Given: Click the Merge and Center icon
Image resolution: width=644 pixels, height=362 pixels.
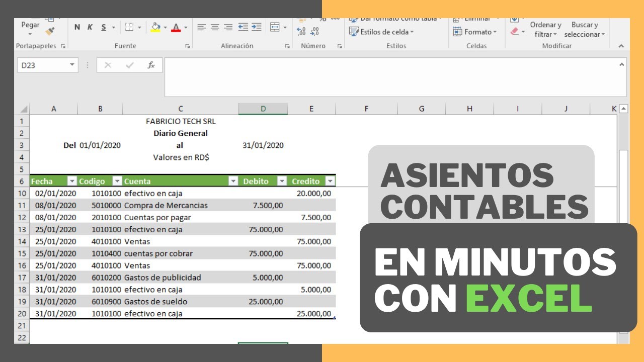Looking at the screenshot, I should pyautogui.click(x=275, y=27).
